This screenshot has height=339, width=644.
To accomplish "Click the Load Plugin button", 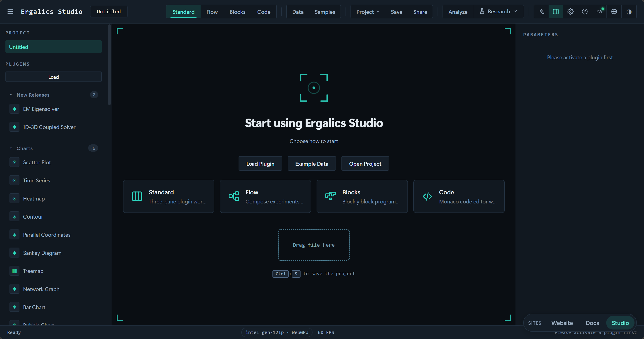I will pyautogui.click(x=260, y=164).
